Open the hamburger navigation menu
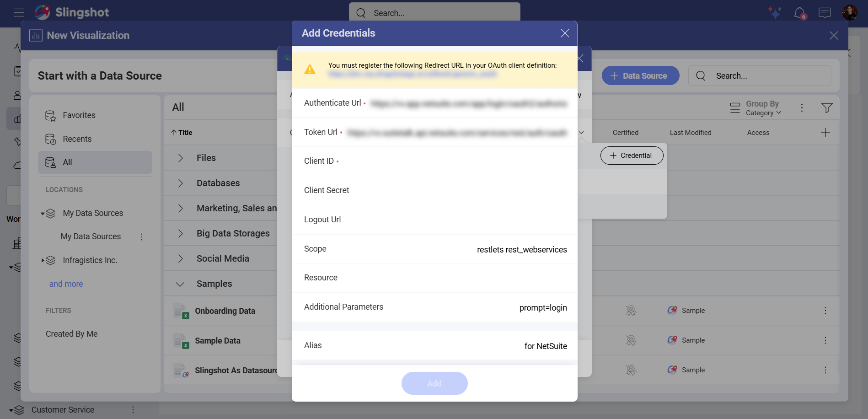The width and height of the screenshot is (868, 419). [19, 12]
